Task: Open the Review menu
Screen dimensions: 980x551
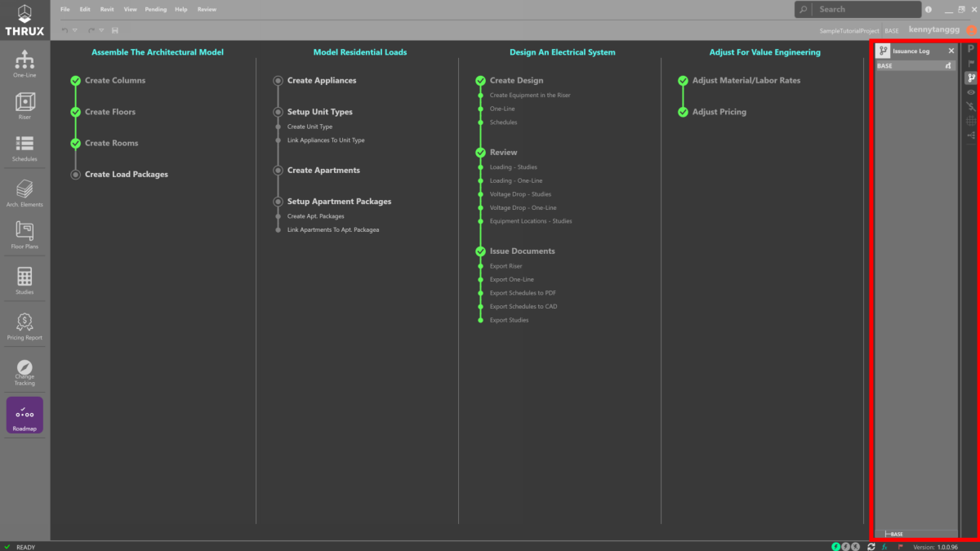Action: point(207,9)
